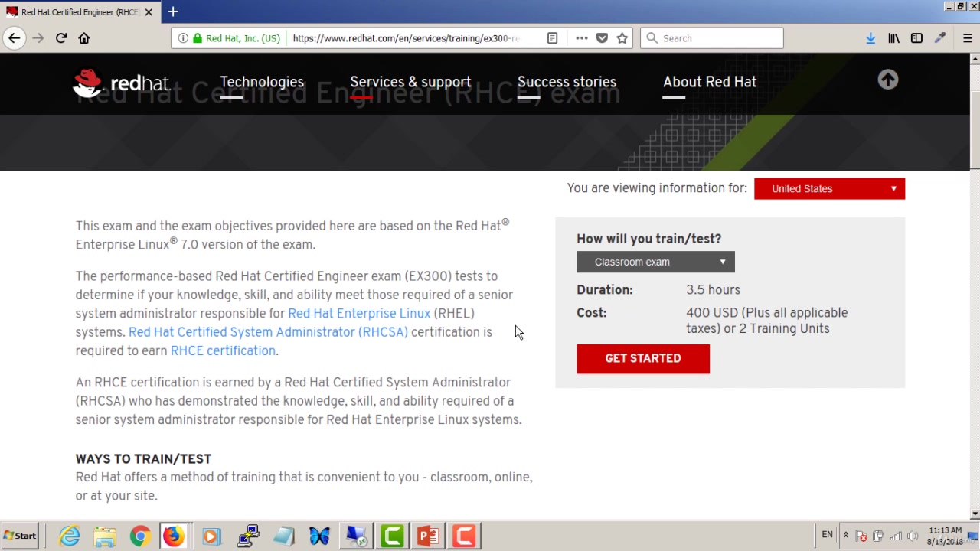Open the blue butterfly app in taskbar
Screen dimensions: 980x551
(x=319, y=536)
